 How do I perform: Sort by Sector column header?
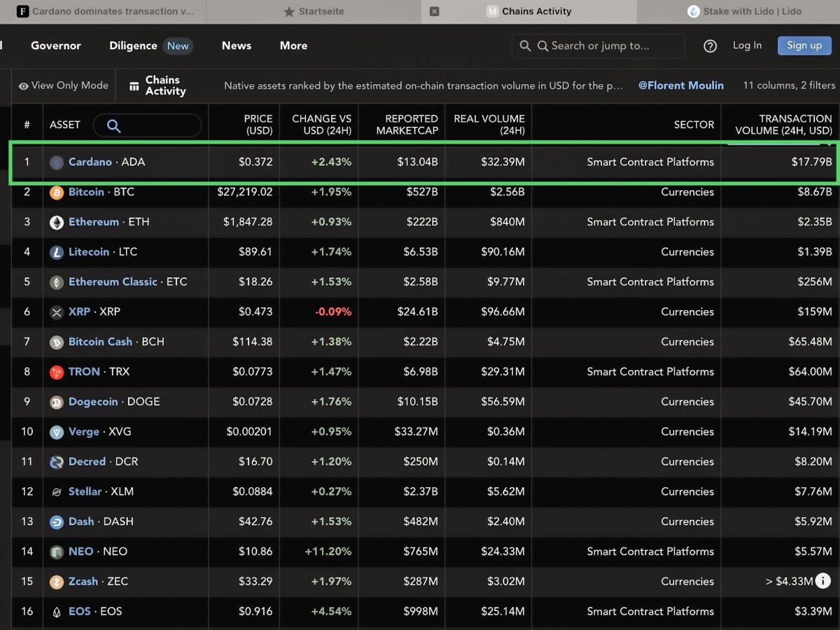coord(694,125)
